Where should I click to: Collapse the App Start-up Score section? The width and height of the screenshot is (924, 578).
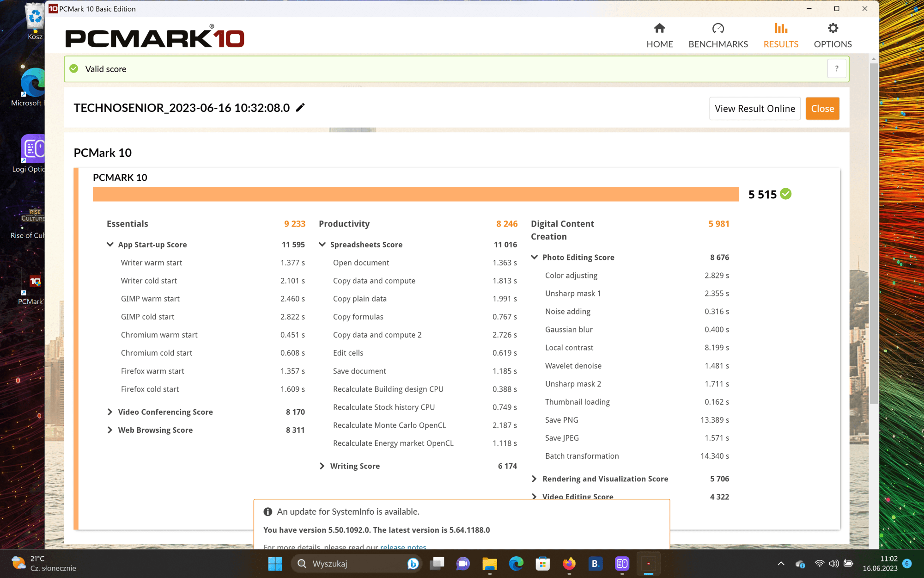pyautogui.click(x=110, y=245)
